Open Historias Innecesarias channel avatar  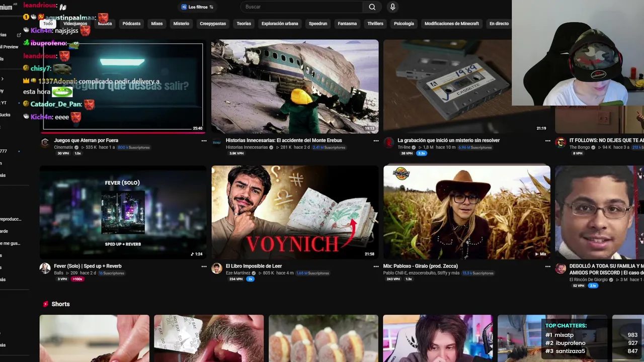click(217, 143)
